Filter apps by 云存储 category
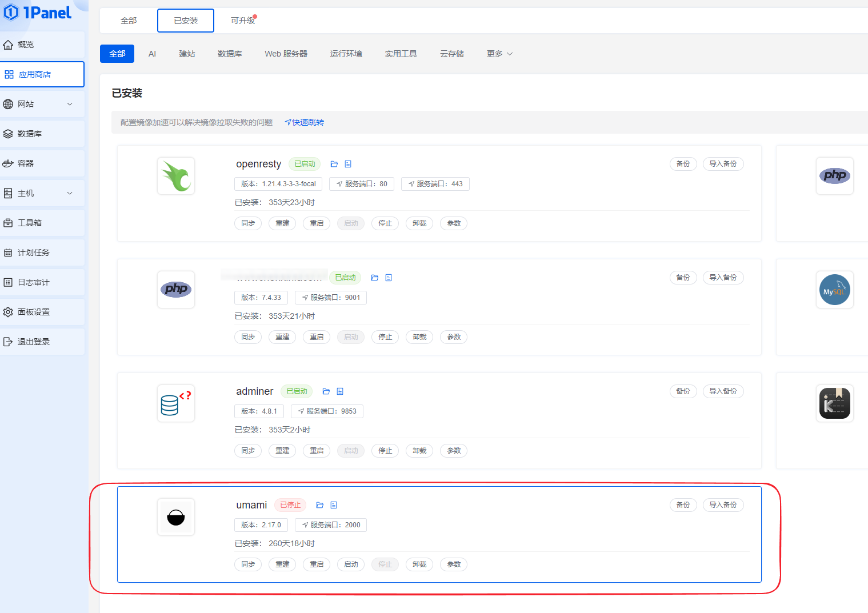 (x=451, y=54)
